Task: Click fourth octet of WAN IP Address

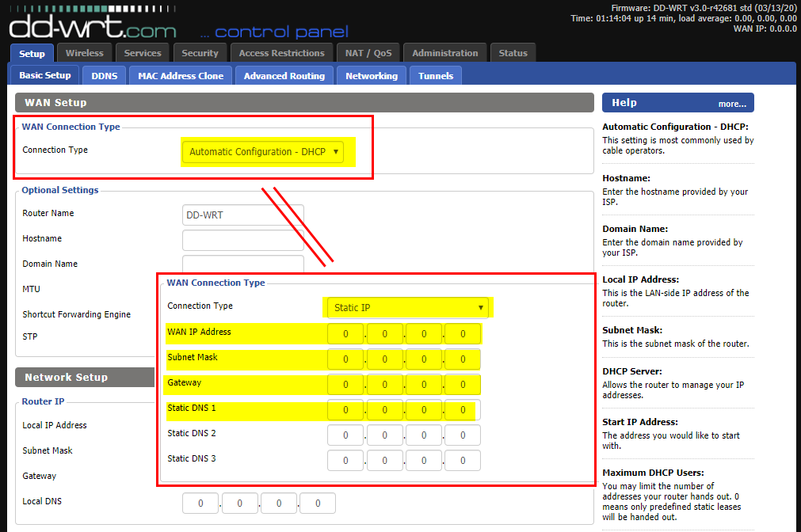Action: (x=463, y=334)
